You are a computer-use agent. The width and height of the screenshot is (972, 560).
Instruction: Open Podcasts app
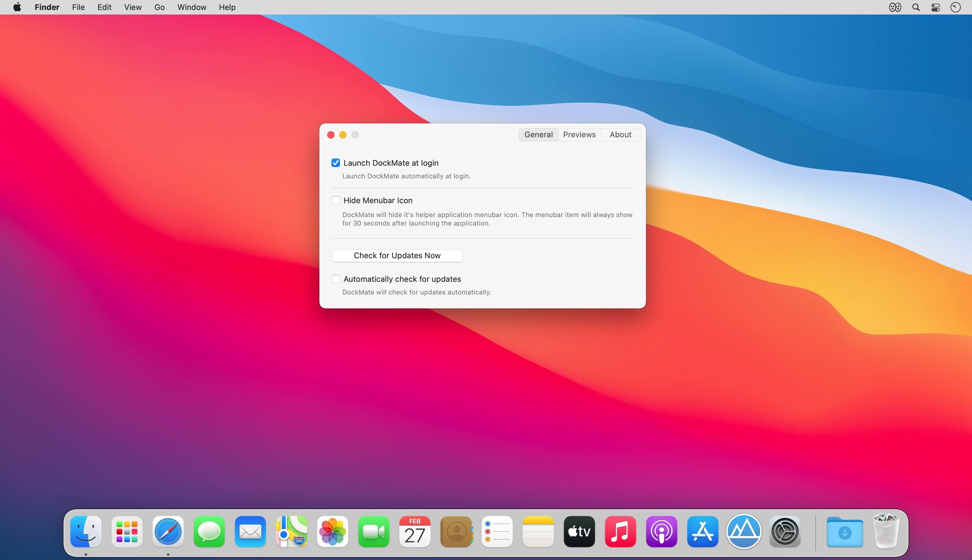(662, 531)
